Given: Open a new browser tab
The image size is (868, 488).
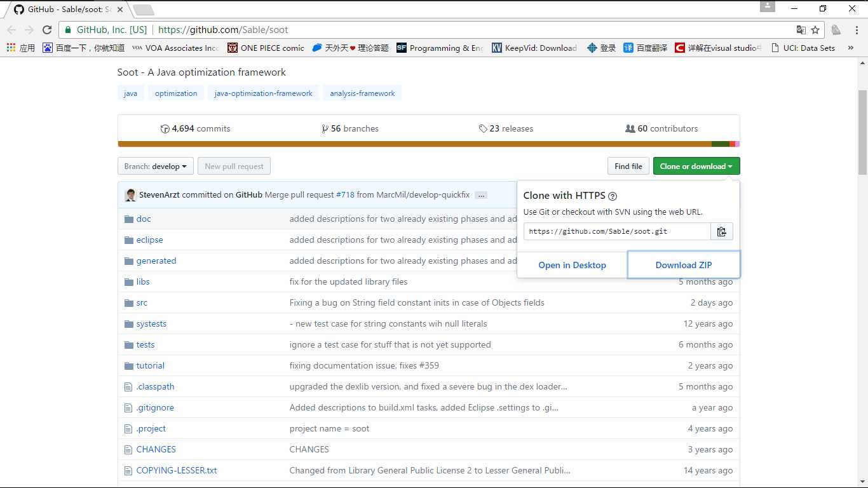Looking at the screenshot, I should click(144, 10).
